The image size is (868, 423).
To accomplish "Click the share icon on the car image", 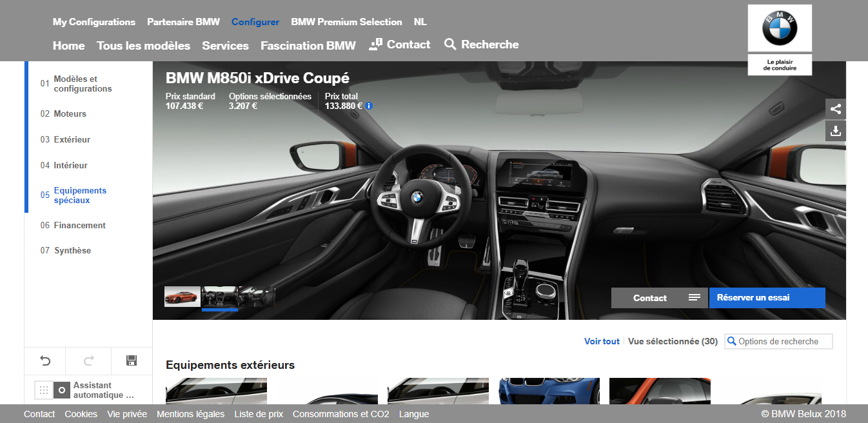I will point(835,109).
